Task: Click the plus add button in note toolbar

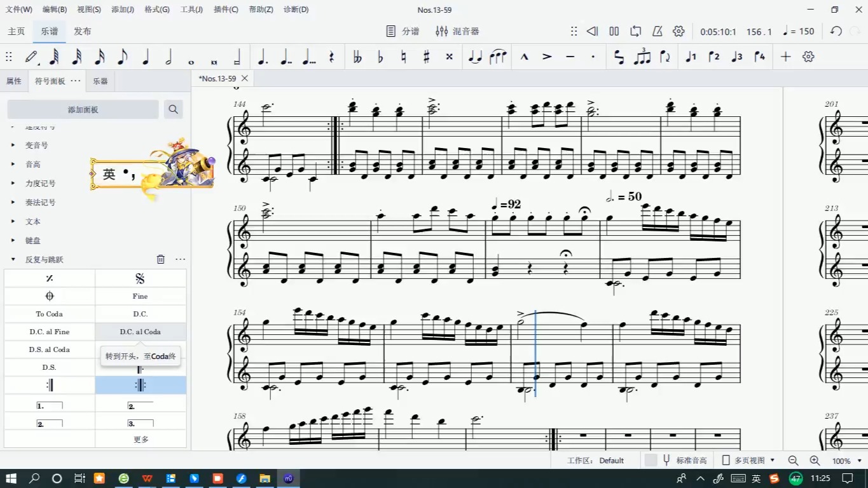Action: [786, 57]
